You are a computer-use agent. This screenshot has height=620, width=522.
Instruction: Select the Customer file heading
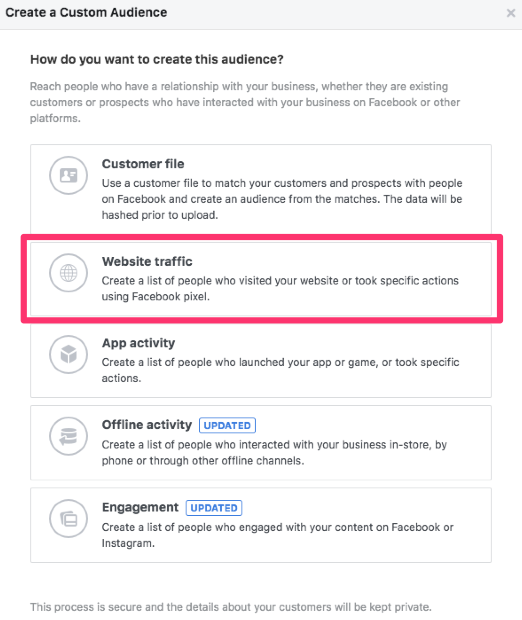point(143,164)
